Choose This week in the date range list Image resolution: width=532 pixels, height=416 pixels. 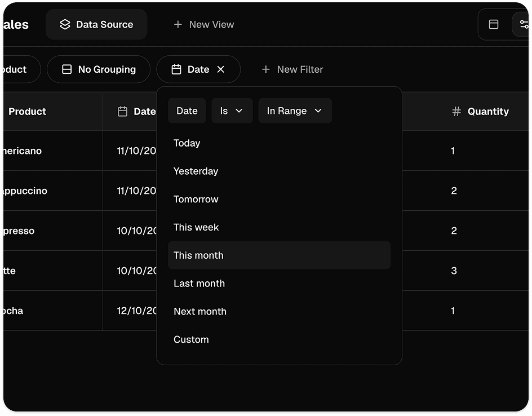tap(279, 227)
